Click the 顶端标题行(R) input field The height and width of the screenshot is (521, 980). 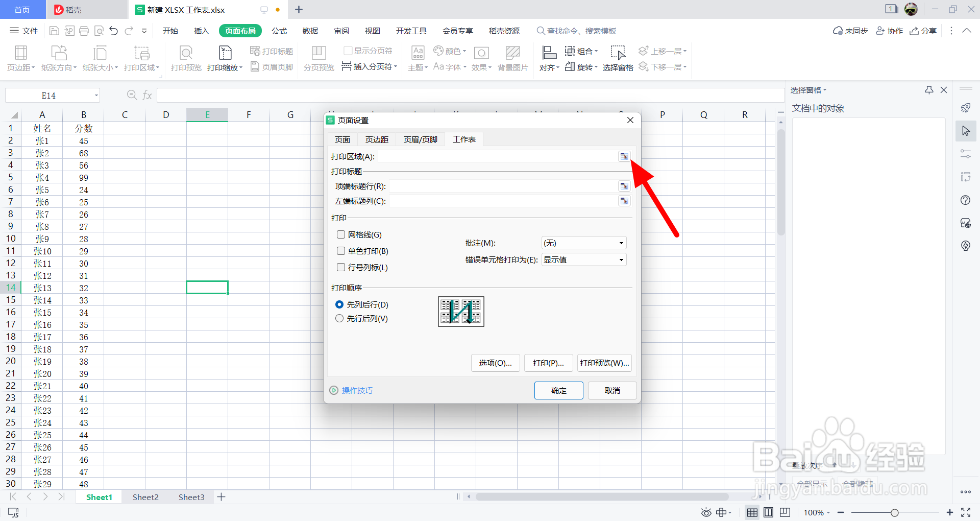click(x=503, y=186)
